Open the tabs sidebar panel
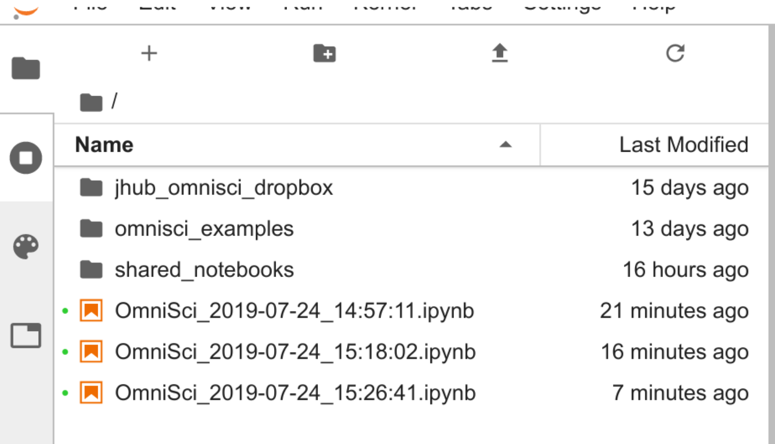The height and width of the screenshot is (444, 775). (x=26, y=336)
